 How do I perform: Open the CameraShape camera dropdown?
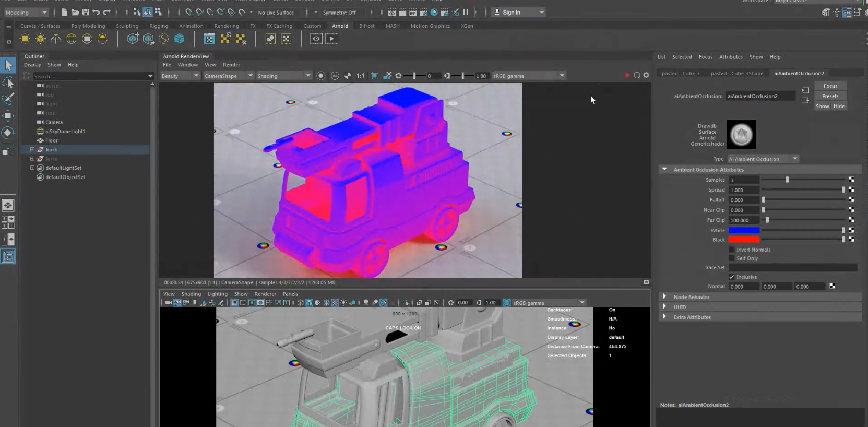(x=228, y=76)
